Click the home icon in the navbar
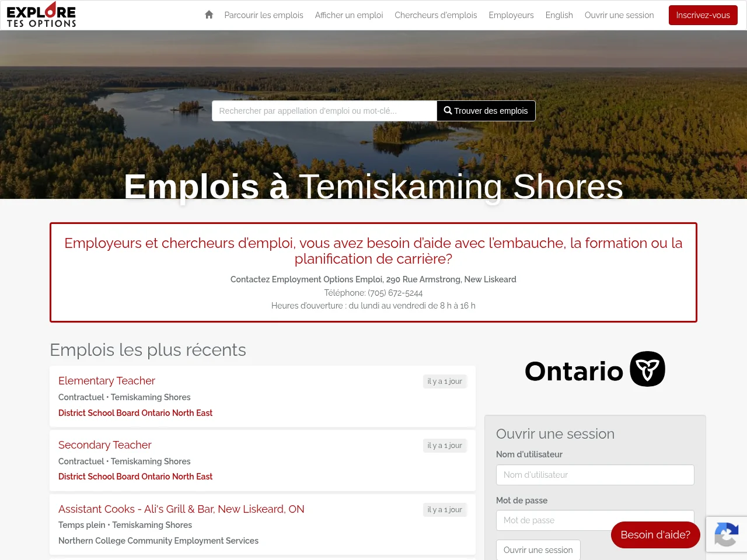 [209, 15]
